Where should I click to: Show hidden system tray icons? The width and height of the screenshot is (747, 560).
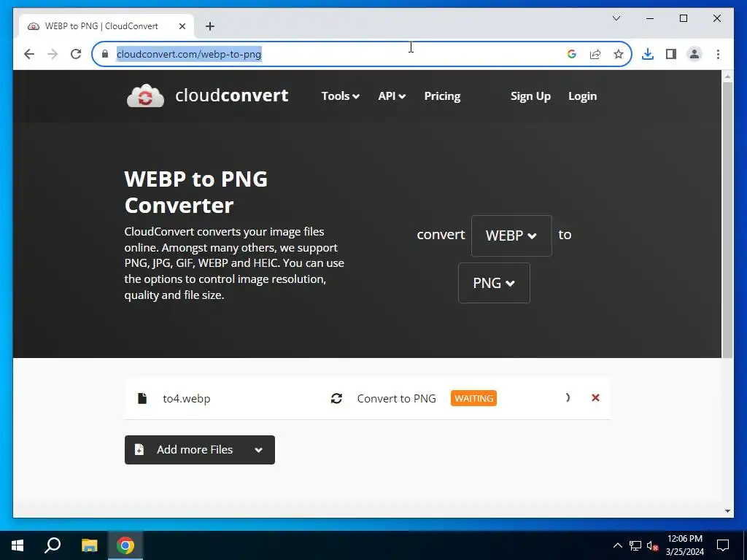(x=617, y=545)
